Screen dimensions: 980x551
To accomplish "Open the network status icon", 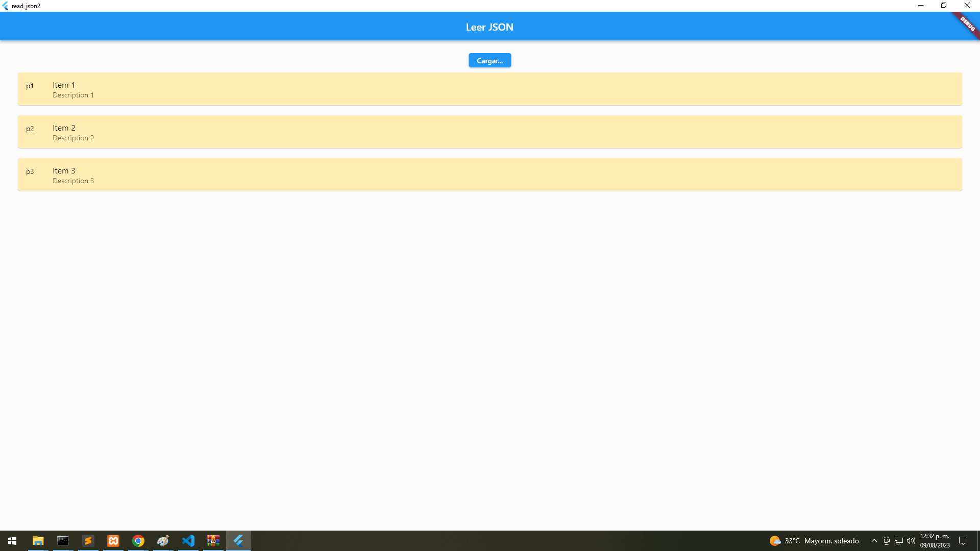I will [x=899, y=541].
